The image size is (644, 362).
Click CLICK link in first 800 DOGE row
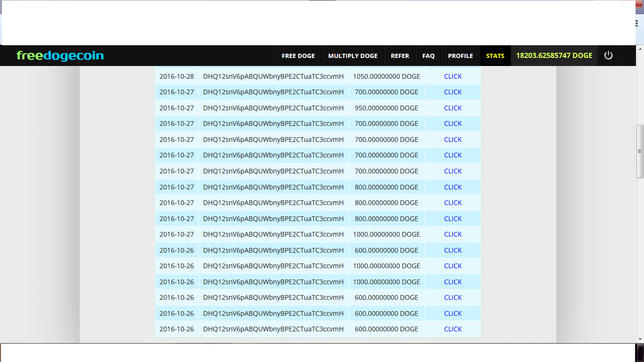tap(453, 187)
